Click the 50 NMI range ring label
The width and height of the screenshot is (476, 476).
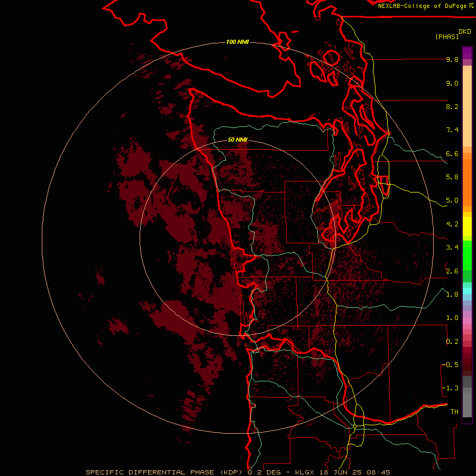[237, 140]
